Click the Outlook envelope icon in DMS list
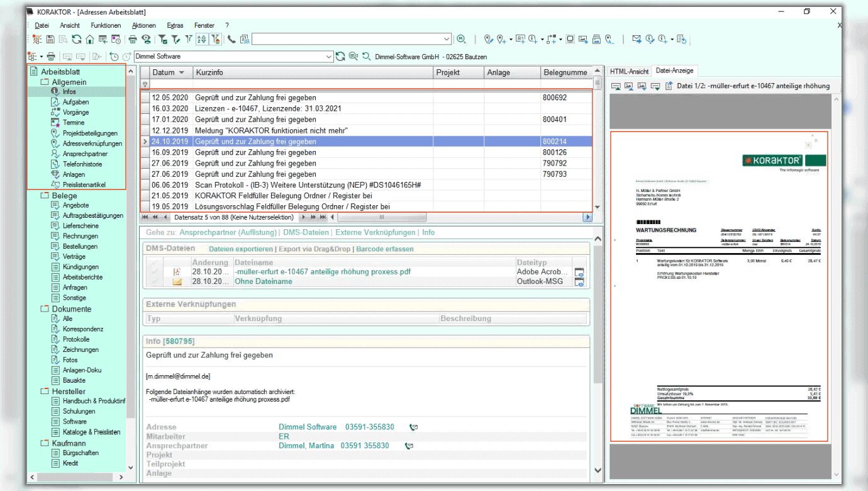The height and width of the screenshot is (491, 868). [177, 282]
